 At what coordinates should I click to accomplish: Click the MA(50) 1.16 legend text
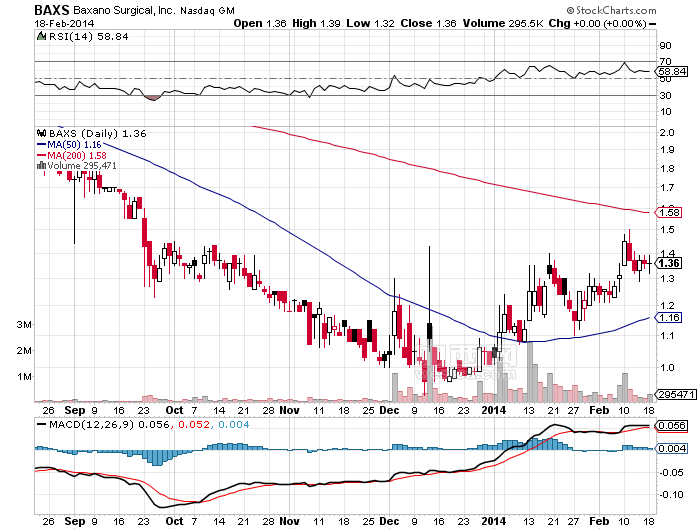pos(75,145)
